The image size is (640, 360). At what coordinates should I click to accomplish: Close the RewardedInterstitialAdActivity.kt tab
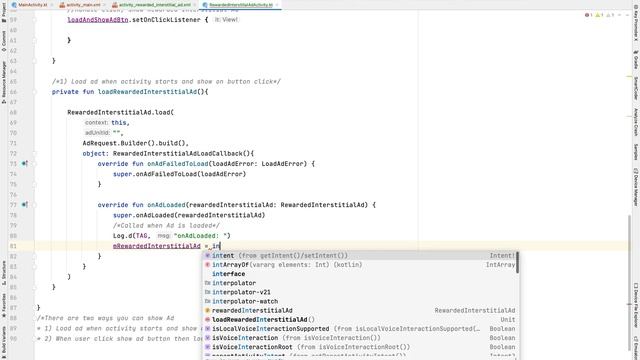277,5
